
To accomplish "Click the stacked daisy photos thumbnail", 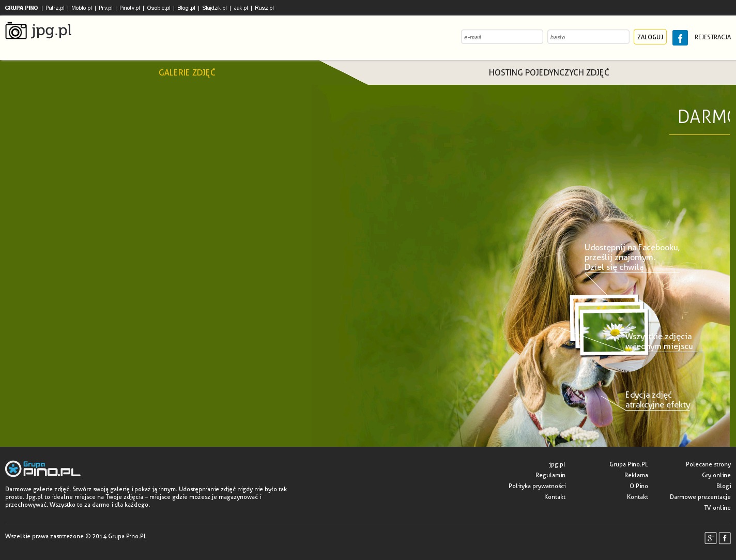I will click(609, 325).
